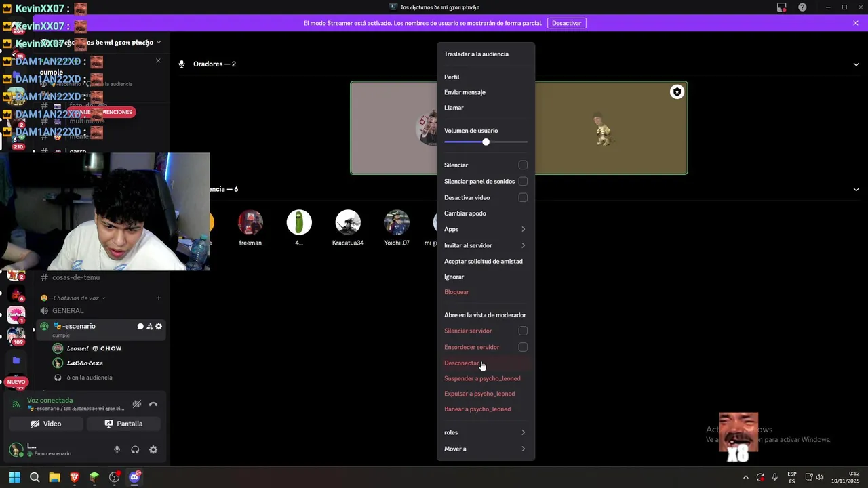
Task: Open OBS Studio from taskbar
Action: [114, 477]
